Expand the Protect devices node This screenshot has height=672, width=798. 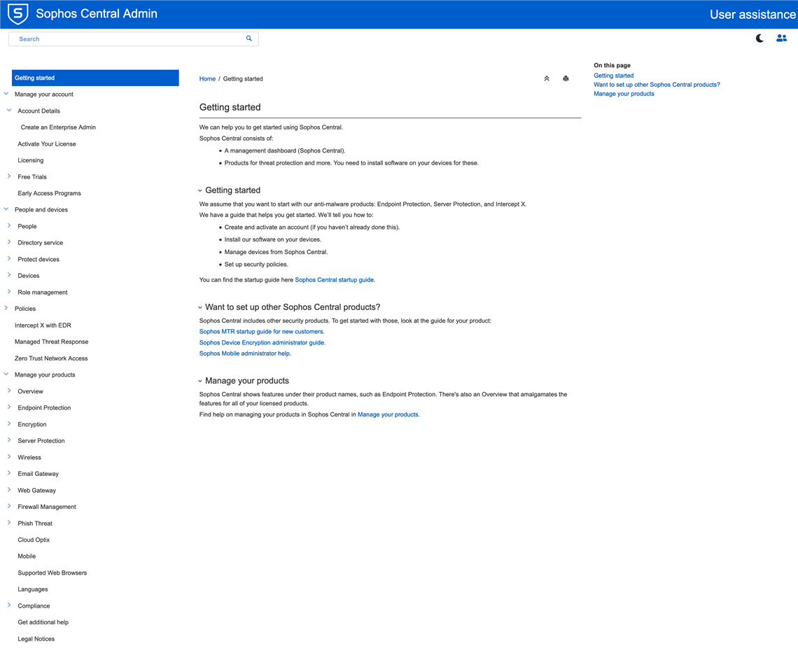pyautogui.click(x=9, y=258)
